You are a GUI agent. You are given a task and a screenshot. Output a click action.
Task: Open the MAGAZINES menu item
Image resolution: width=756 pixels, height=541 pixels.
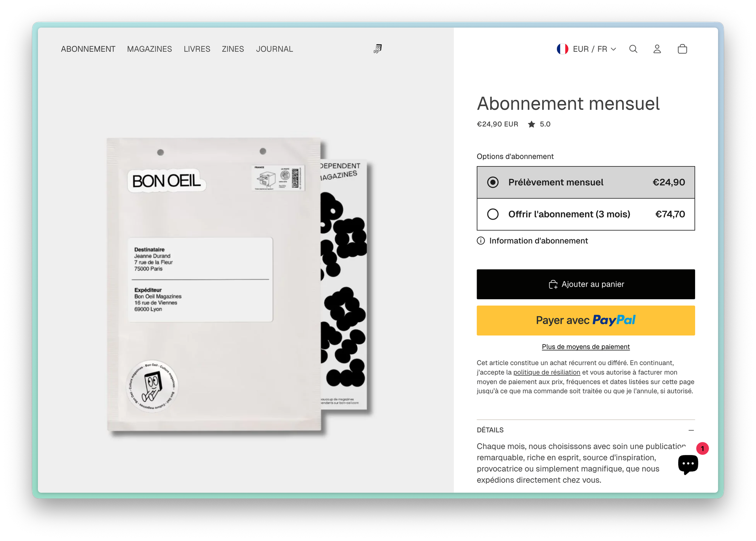[x=149, y=49]
